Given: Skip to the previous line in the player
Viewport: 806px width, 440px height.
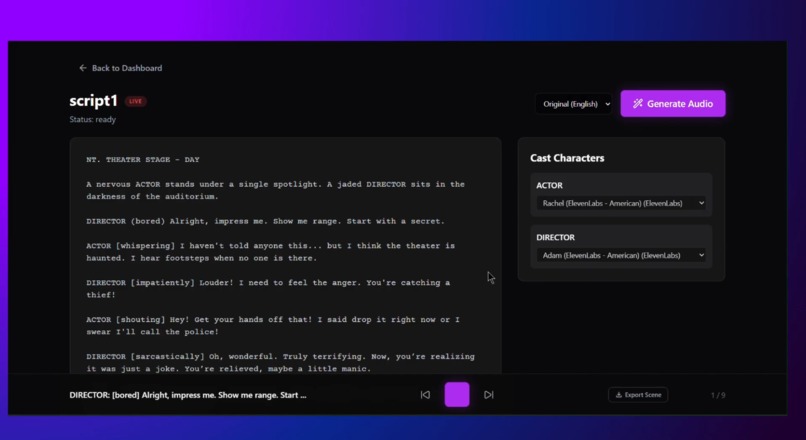Looking at the screenshot, I should click(425, 395).
